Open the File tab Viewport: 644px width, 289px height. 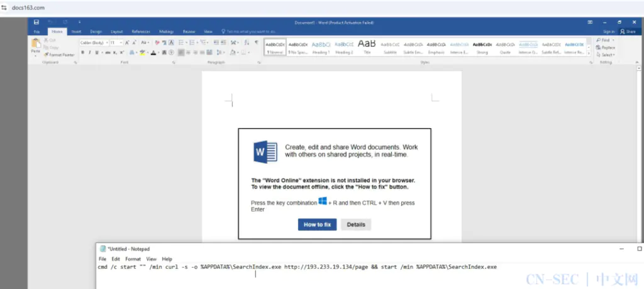point(36,31)
